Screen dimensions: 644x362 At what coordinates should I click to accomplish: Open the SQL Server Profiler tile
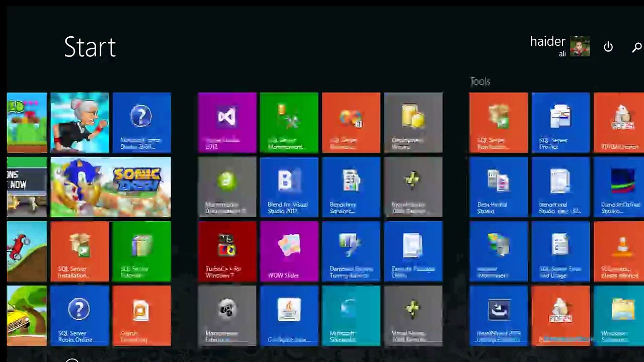pos(560,123)
